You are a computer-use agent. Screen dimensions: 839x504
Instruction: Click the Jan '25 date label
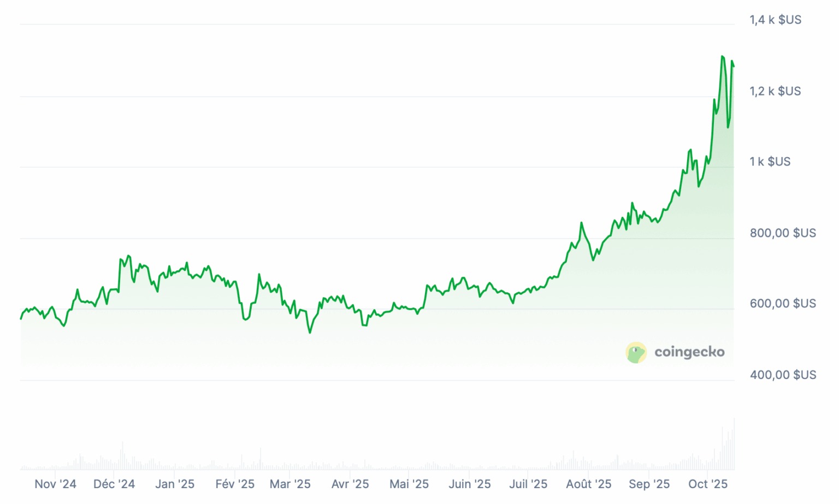(175, 484)
